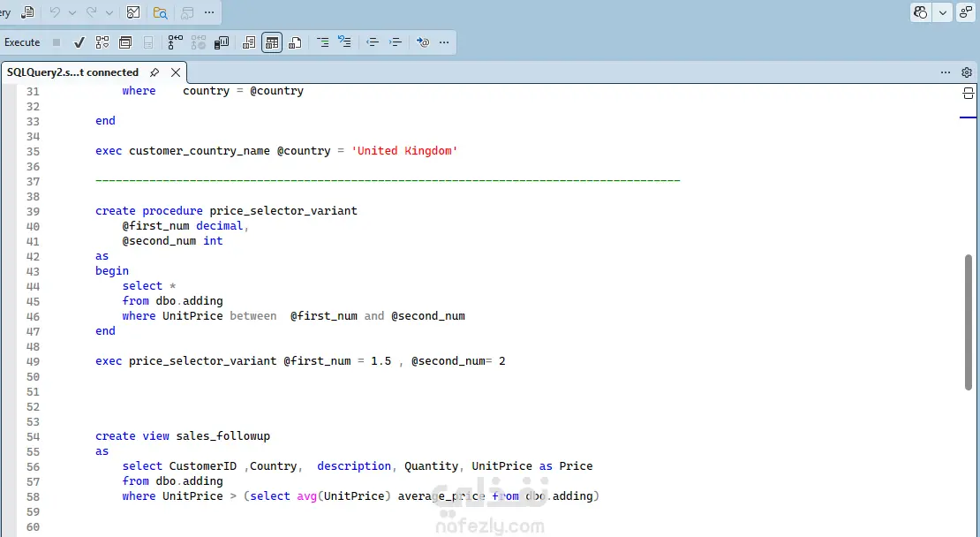Image resolution: width=980 pixels, height=537 pixels.
Task: Click the Copilot icon at top right
Action: 921,12
